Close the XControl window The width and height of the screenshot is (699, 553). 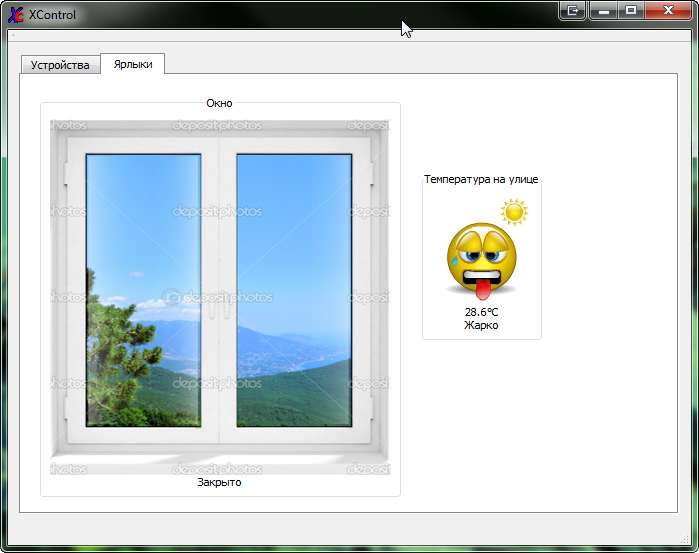668,10
